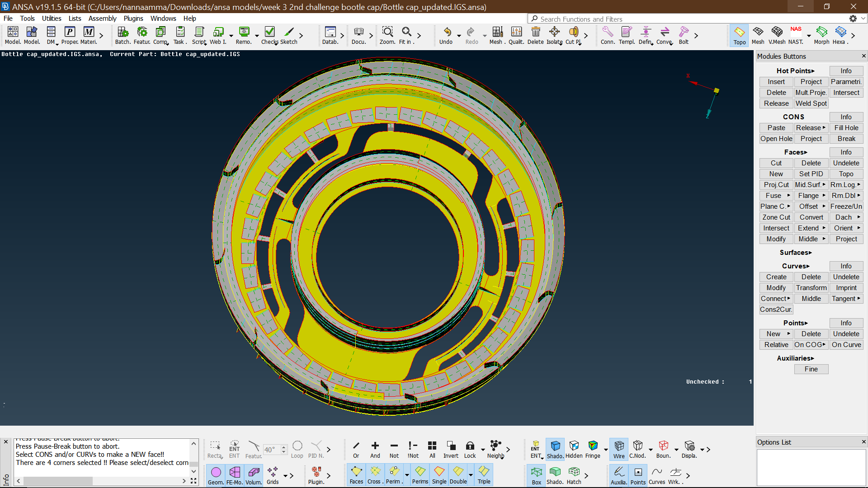Open the Assembly menu
Image resolution: width=868 pixels, height=488 pixels.
point(102,19)
